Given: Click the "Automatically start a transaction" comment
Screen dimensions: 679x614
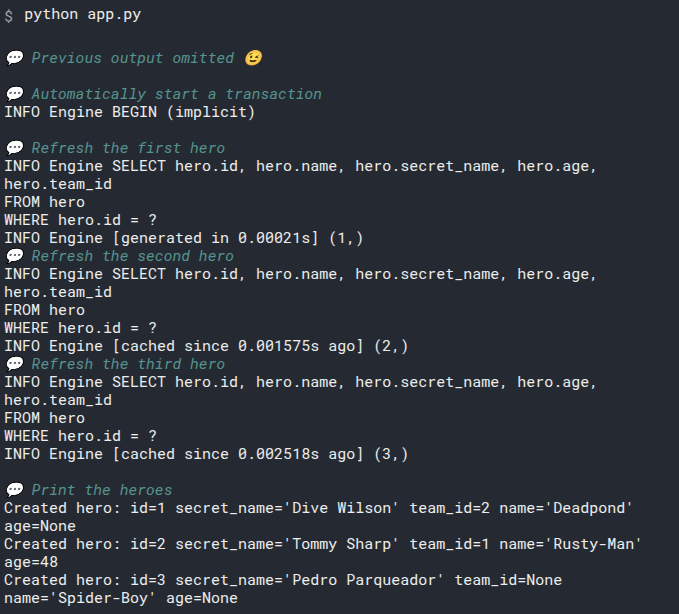Looking at the screenshot, I should 176,94.
